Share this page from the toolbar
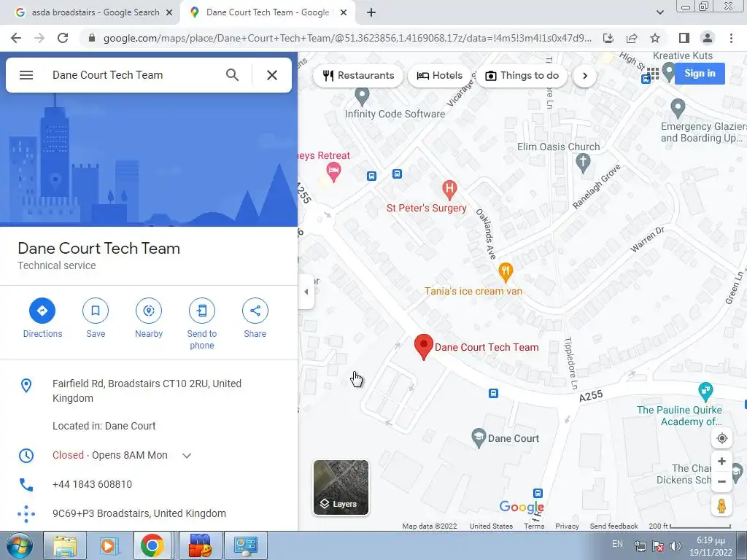Viewport: 747px width, 560px height. point(632,38)
